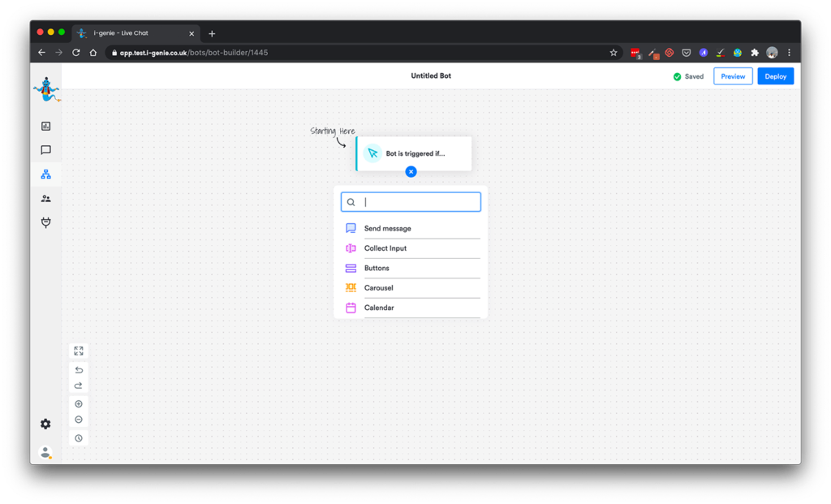
Task: Close the block picker with blue X
Action: click(x=411, y=172)
